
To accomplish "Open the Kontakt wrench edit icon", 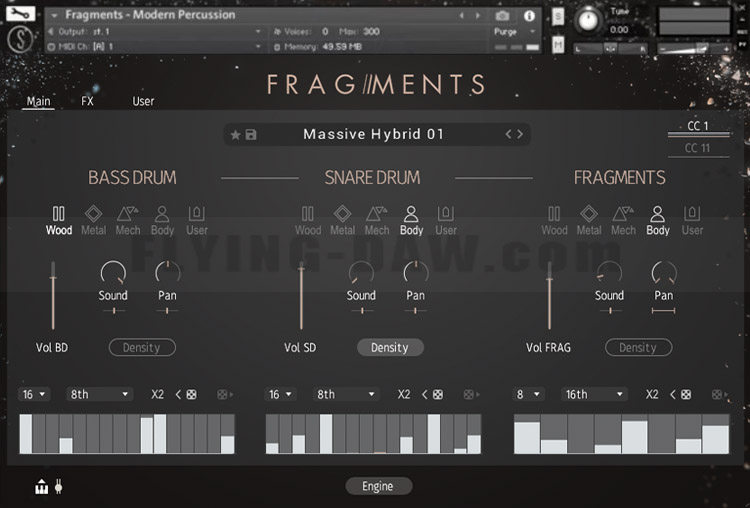I will [20, 13].
